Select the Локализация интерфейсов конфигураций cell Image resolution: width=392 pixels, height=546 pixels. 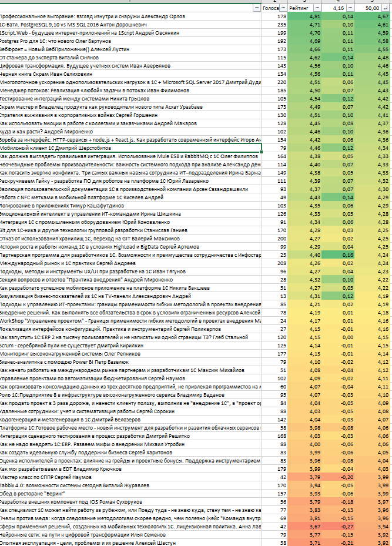click(x=130, y=329)
